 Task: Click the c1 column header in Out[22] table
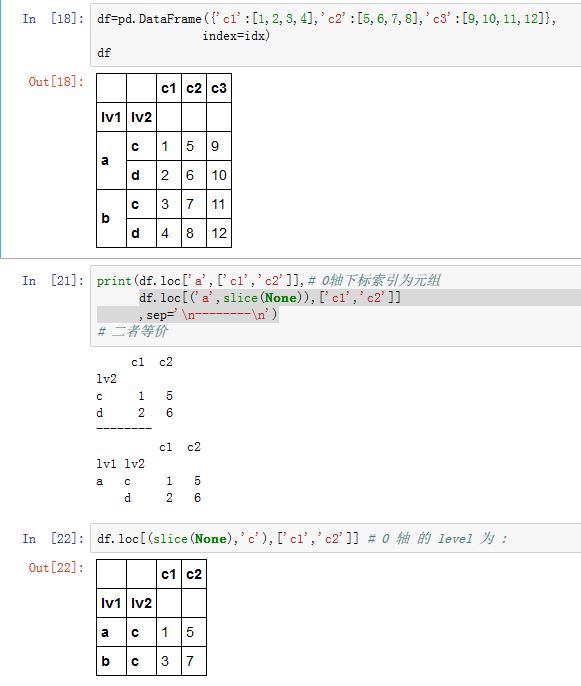168,574
